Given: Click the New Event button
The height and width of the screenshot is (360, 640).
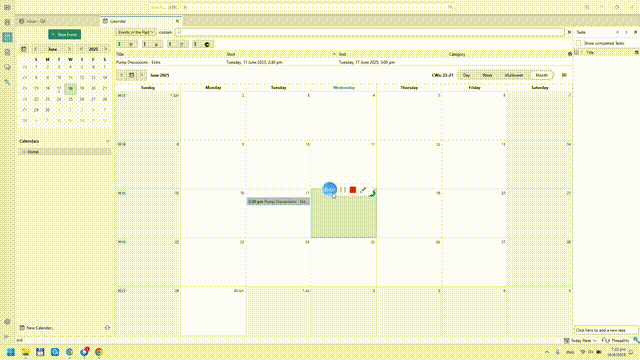Looking at the screenshot, I should pos(64,34).
